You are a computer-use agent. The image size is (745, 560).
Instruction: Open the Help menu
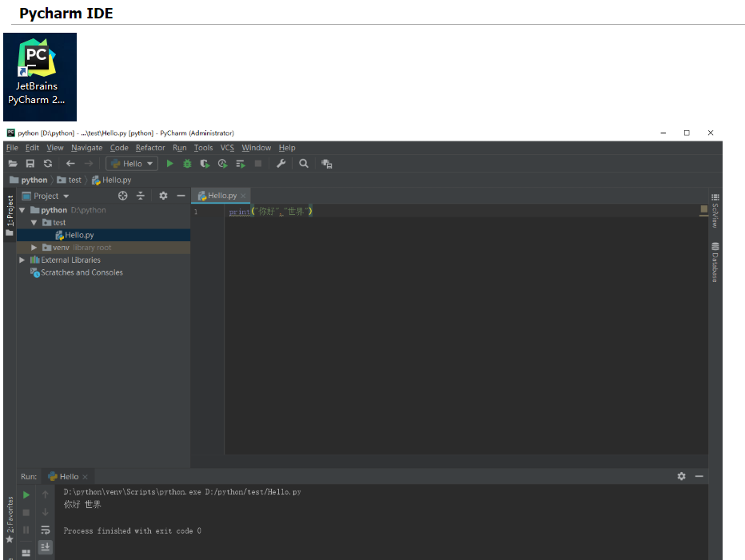point(287,148)
